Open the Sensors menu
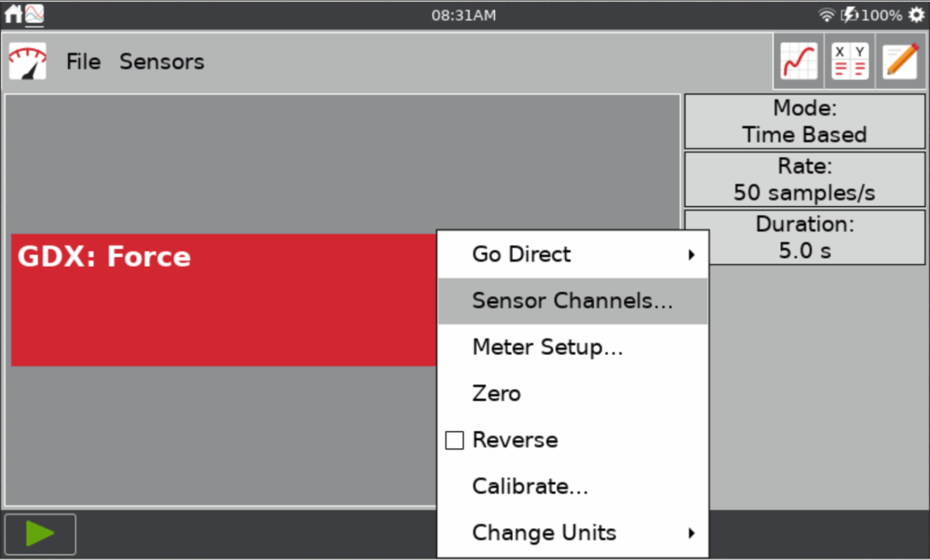This screenshot has width=930, height=560. [x=162, y=62]
